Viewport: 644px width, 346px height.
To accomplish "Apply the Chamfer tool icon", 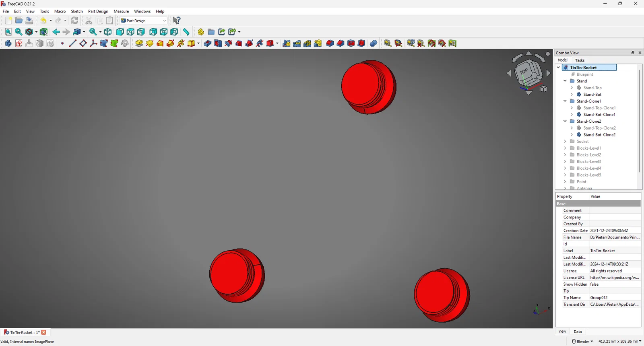I will click(341, 43).
